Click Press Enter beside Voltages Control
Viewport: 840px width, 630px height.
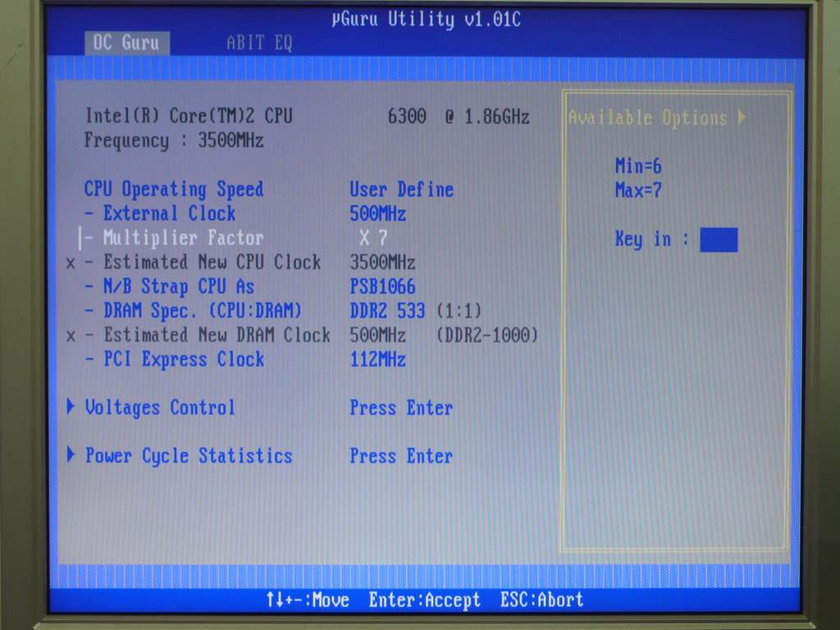tap(401, 409)
